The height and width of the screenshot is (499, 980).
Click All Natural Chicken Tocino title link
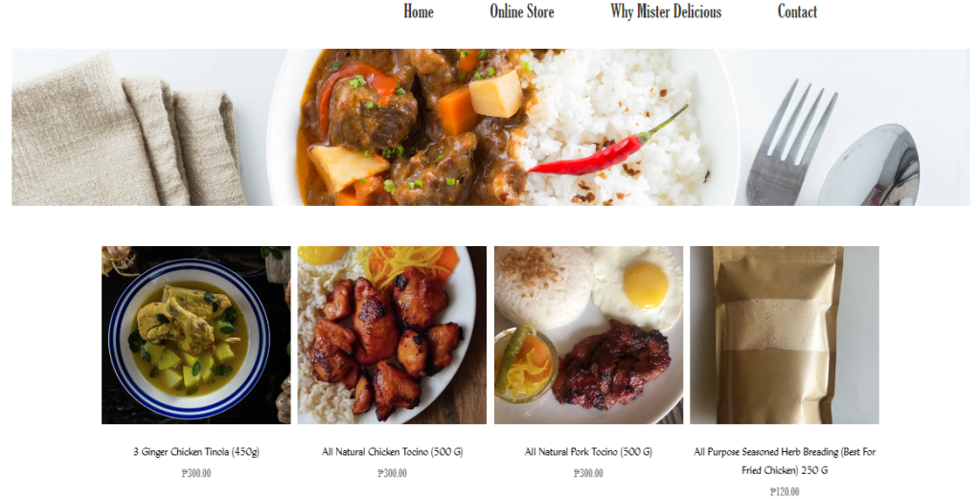[x=393, y=451]
